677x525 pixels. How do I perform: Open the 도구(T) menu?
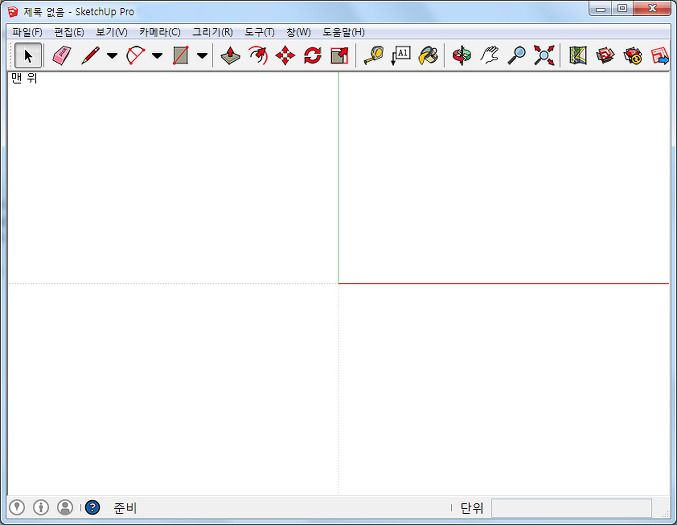pyautogui.click(x=259, y=32)
